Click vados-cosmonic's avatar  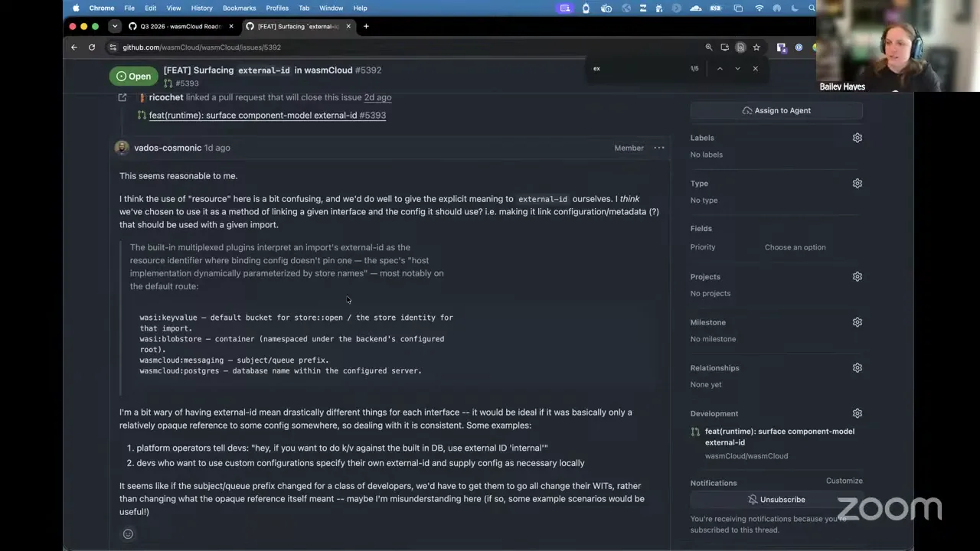[x=122, y=148]
